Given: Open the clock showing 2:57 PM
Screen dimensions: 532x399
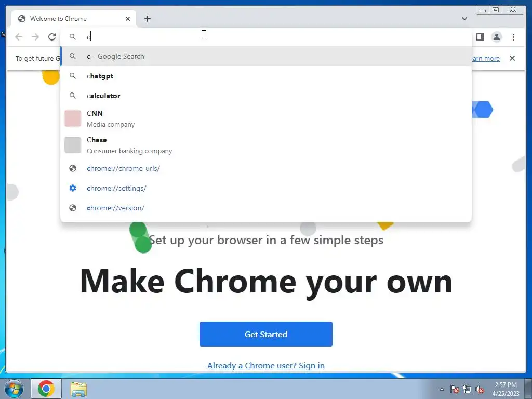Looking at the screenshot, I should (506, 389).
